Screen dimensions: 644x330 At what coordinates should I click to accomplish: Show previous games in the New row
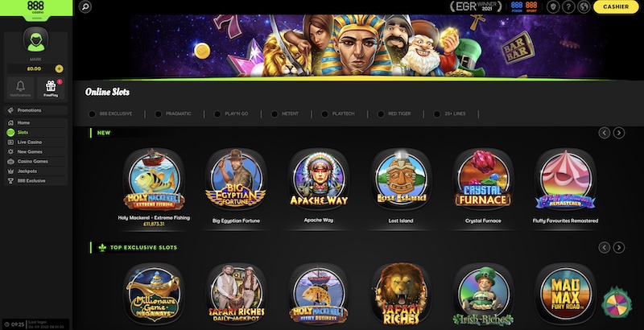[x=605, y=133]
